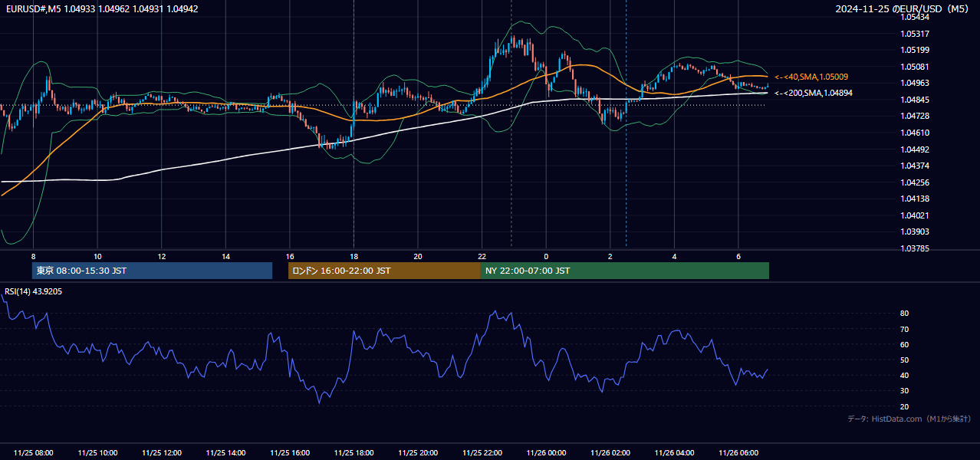
Task: Click price level 1.04963 on the axis
Action: [915, 83]
